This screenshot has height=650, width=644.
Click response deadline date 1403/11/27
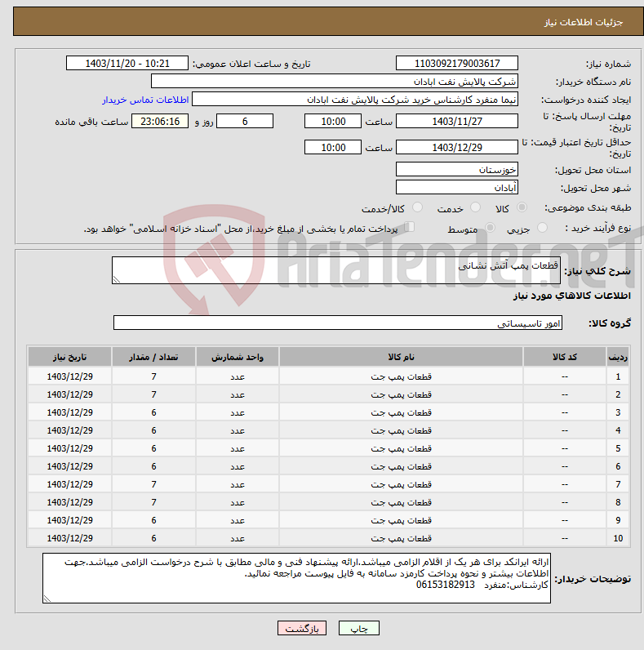coord(457,122)
